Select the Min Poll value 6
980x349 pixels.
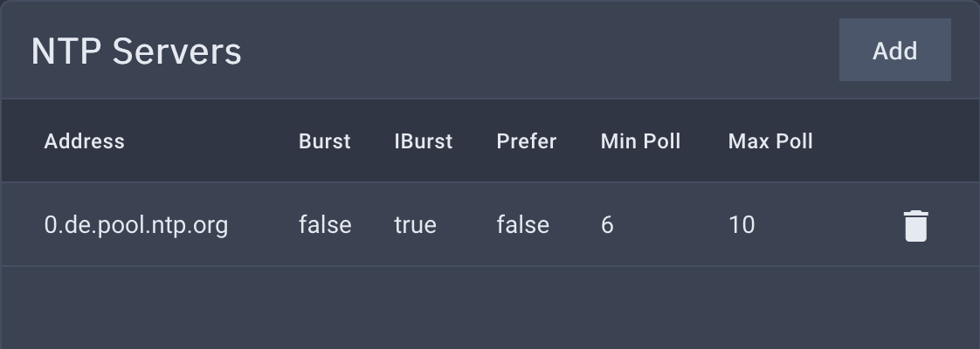[x=607, y=225]
